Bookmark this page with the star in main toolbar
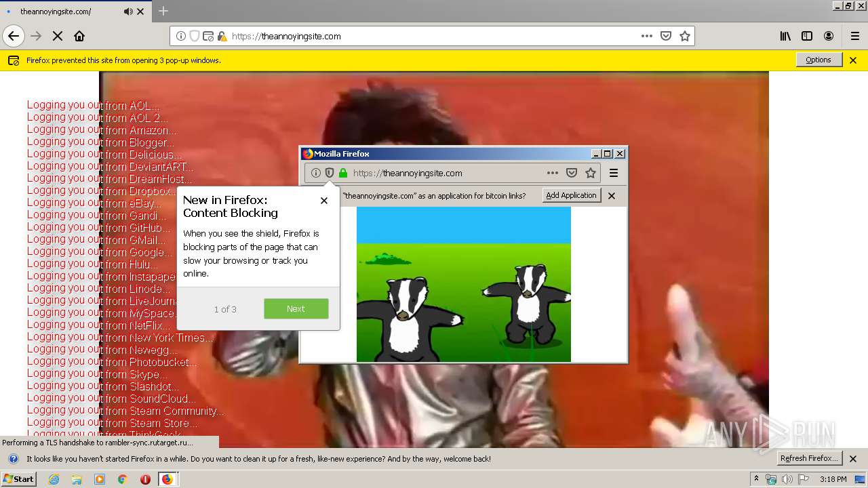Viewport: 868px width, 488px height. pyautogui.click(x=685, y=36)
